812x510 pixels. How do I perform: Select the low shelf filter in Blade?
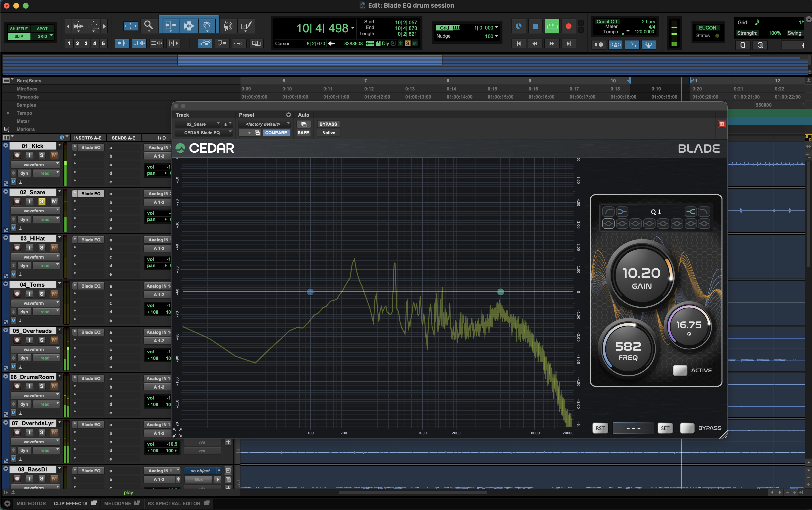pos(622,212)
